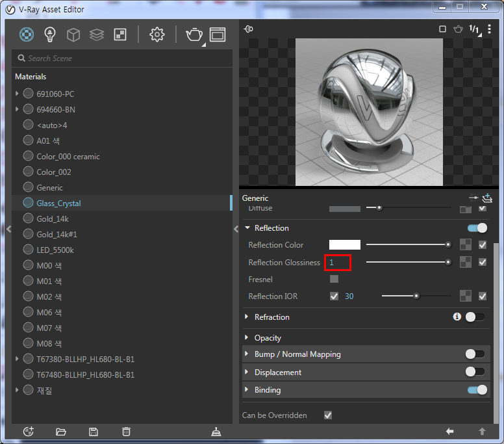Expand the Bump / Normal Mapping section
The image size is (504, 444).
click(247, 354)
